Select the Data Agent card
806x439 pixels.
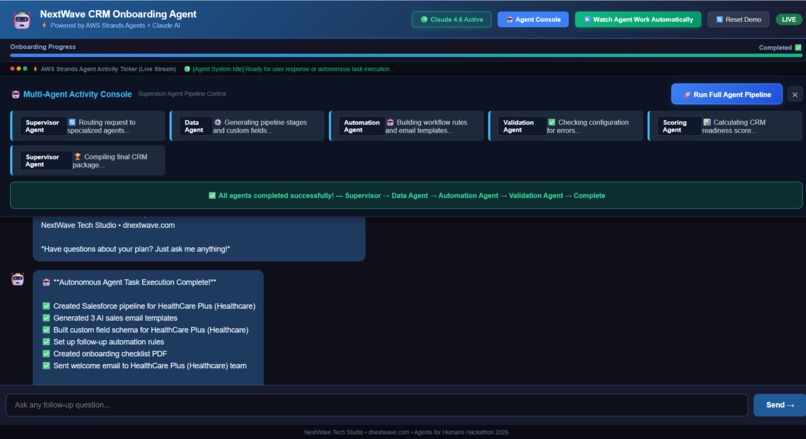pos(247,126)
